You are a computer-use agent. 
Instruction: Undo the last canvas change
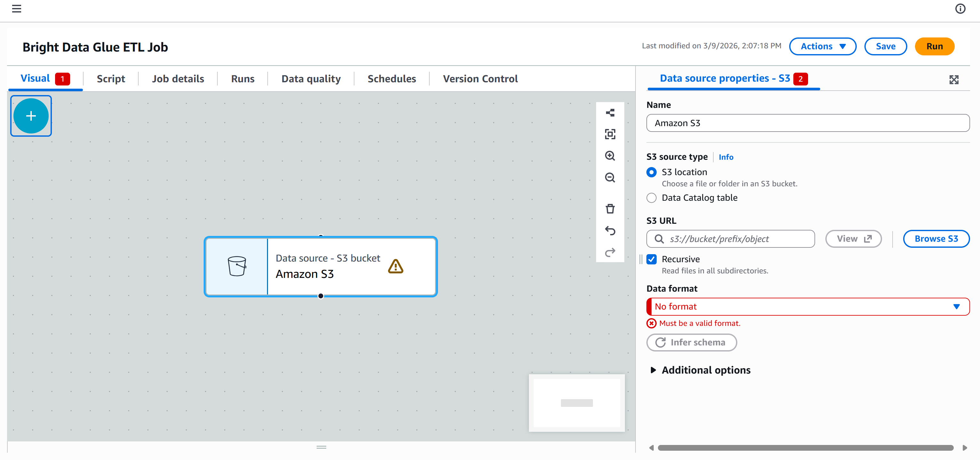(610, 230)
